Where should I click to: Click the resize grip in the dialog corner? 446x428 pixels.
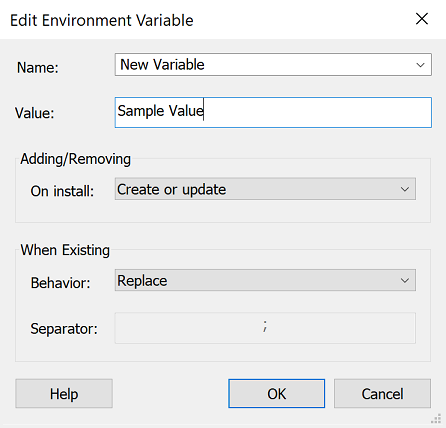click(436, 418)
